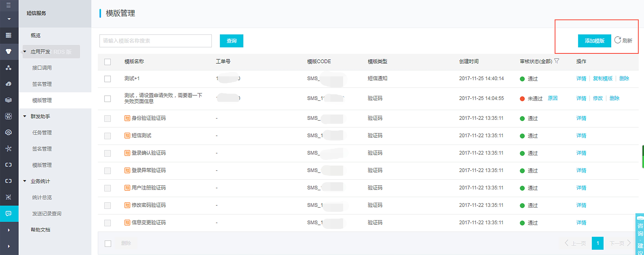Open the server-stack product icon in dark sidebar
The image size is (644, 255).
pos(9,35)
